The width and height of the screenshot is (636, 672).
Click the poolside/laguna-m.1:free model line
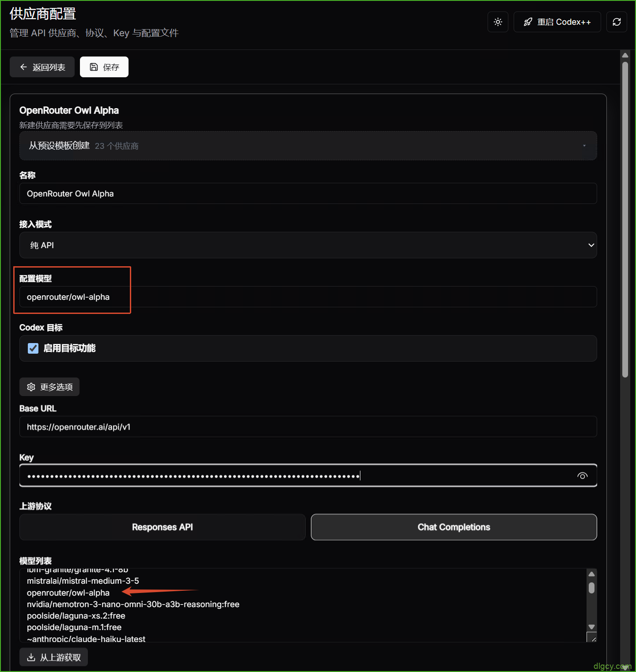click(74, 627)
